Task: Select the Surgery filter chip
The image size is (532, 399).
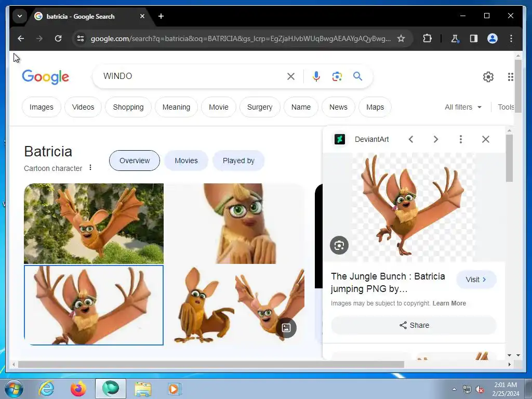Action: click(x=260, y=107)
